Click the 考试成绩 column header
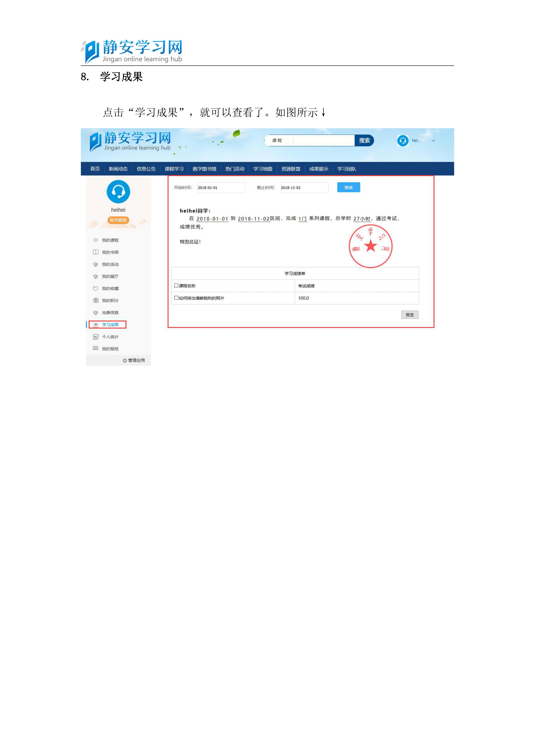The image size is (535, 756). 357,286
